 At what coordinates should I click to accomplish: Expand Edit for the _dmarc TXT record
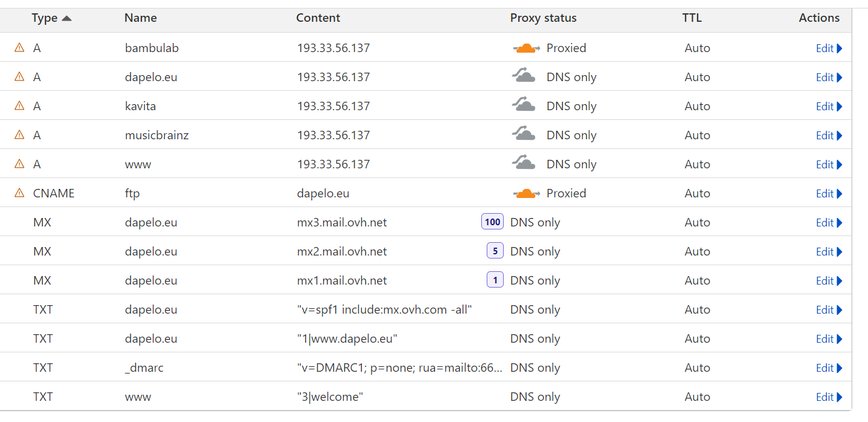(x=829, y=368)
